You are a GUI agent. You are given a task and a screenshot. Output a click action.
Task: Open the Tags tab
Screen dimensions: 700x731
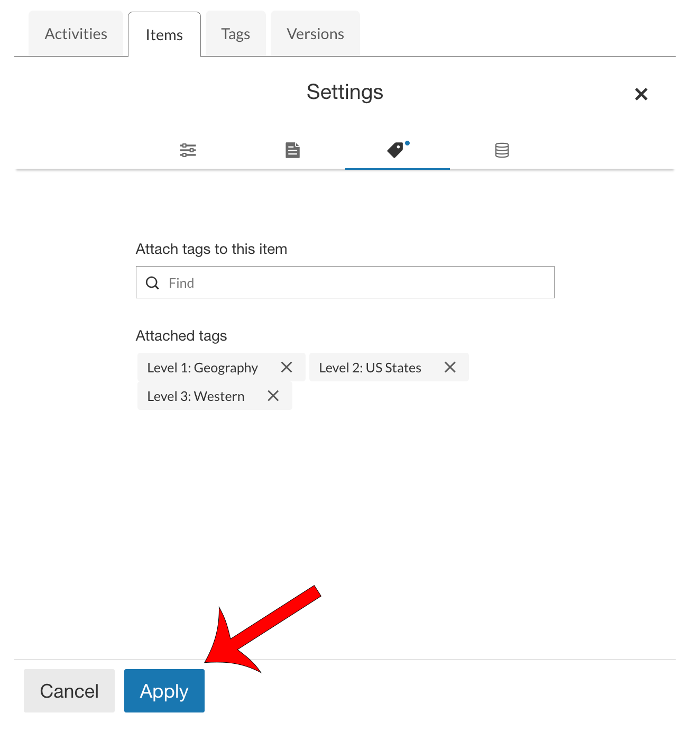[x=235, y=33]
